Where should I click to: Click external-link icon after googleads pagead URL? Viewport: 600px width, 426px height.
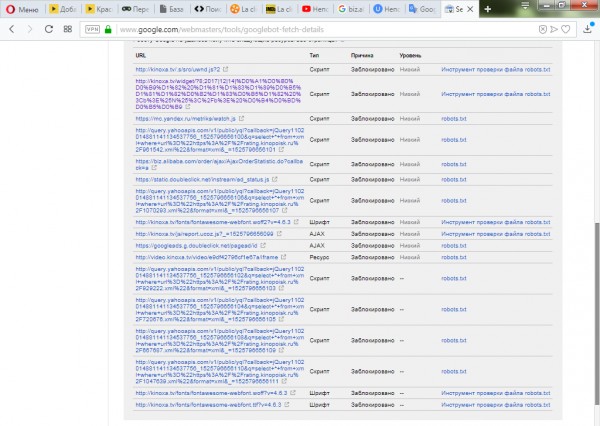(263, 245)
